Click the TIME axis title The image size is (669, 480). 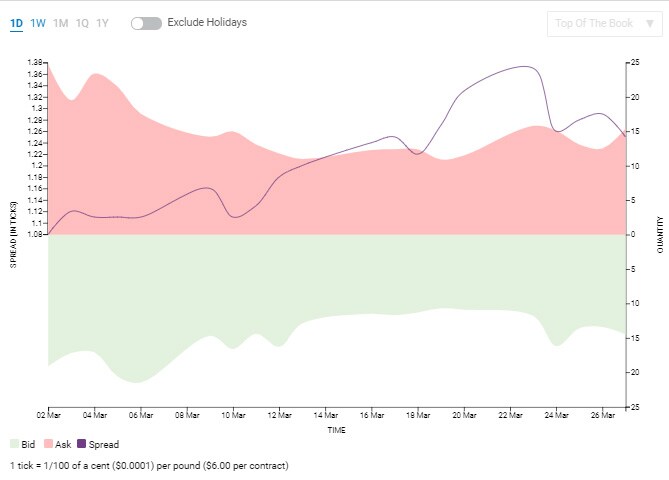click(x=337, y=430)
